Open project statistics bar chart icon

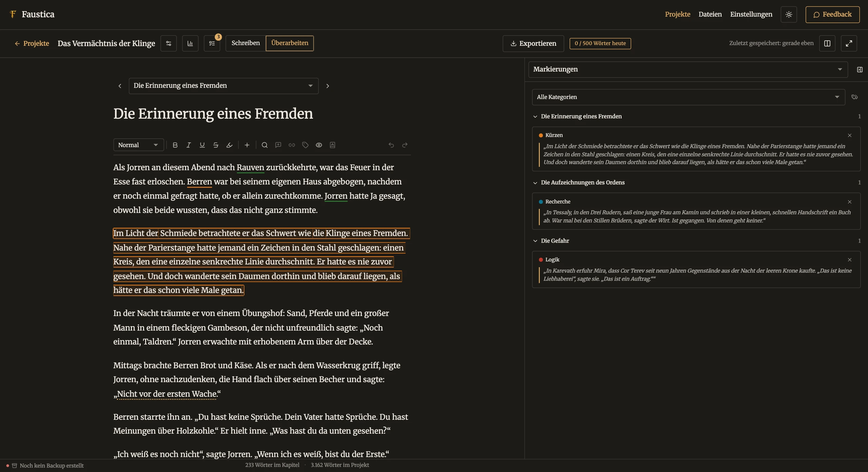(x=190, y=43)
